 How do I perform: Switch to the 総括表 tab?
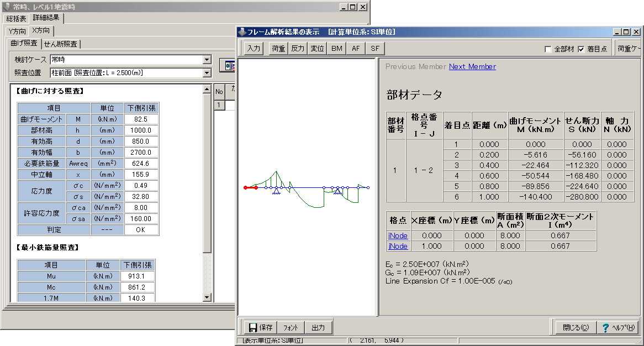tap(16, 18)
